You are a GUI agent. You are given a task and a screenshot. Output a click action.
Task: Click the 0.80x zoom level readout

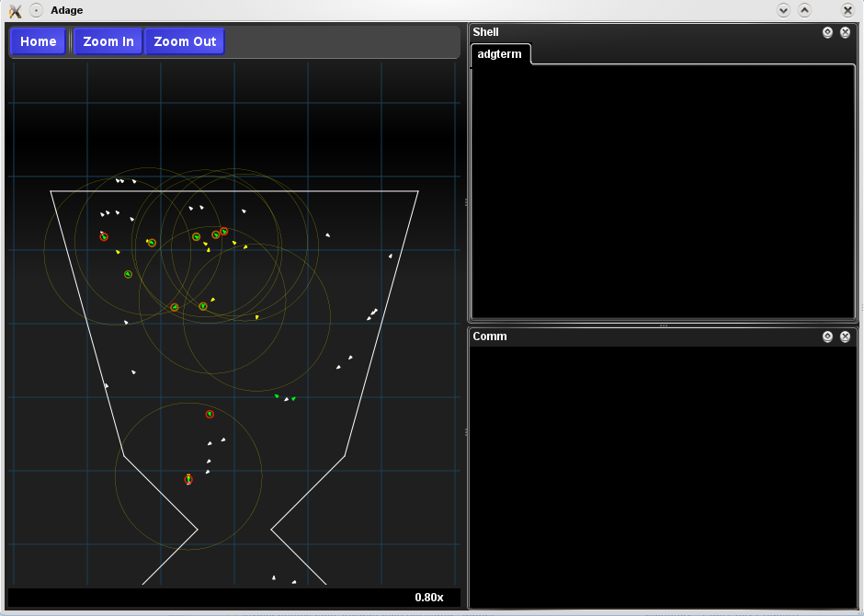tap(428, 598)
